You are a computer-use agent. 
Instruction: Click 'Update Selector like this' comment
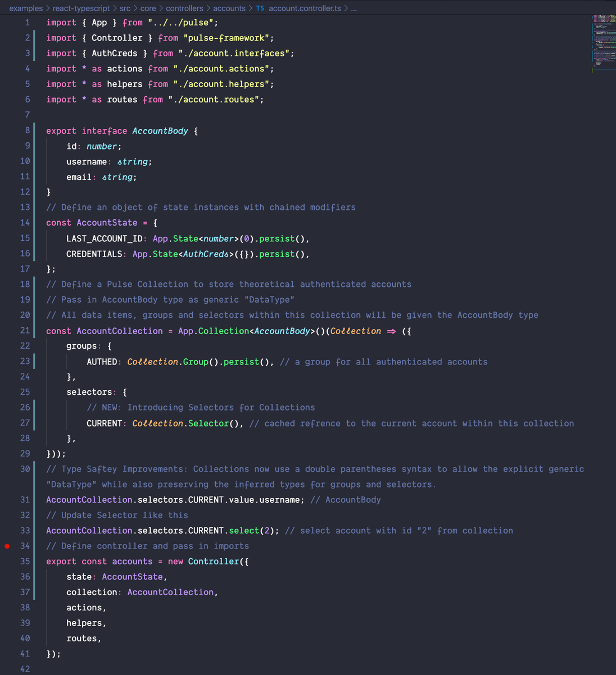tap(117, 515)
